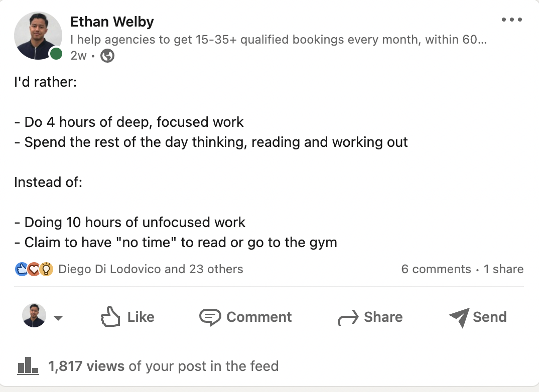This screenshot has height=392, width=539.
Task: View Diego Di Lodovico and 23 others reactions
Action: [x=151, y=270]
